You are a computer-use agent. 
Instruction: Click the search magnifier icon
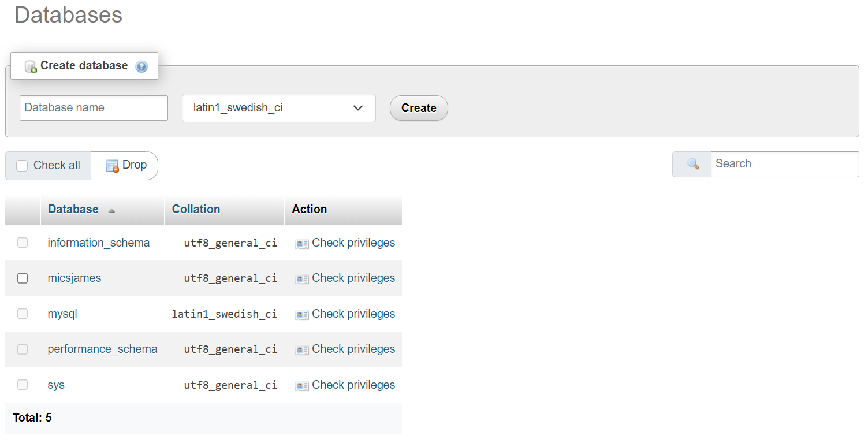coord(691,164)
